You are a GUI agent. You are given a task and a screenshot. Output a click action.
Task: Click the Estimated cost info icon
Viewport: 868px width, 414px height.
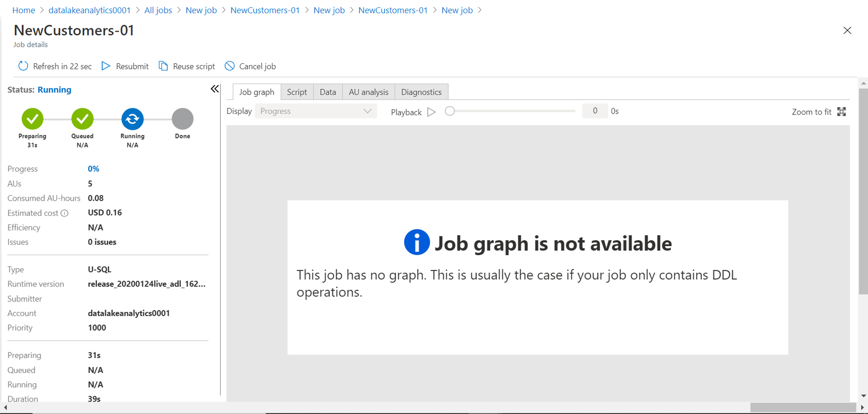click(65, 213)
